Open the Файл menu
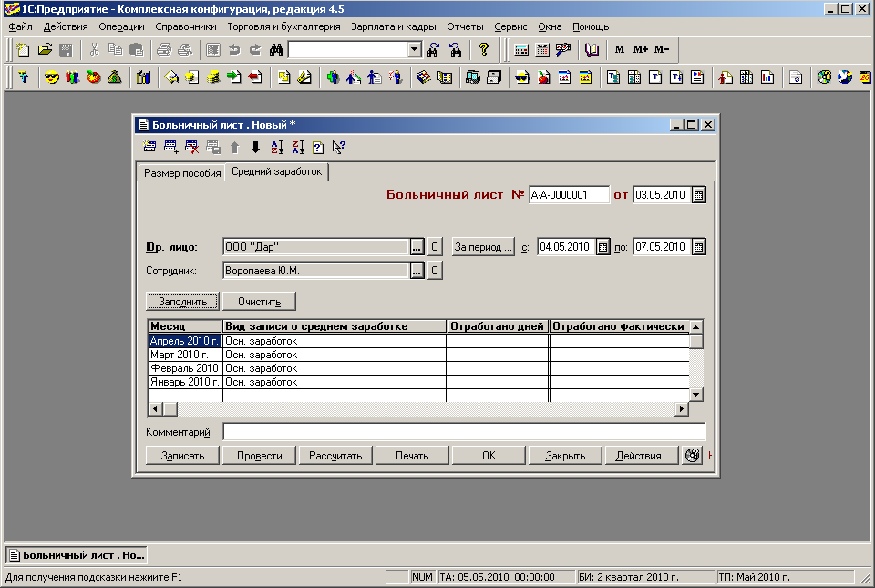This screenshot has height=588, width=875. click(20, 26)
